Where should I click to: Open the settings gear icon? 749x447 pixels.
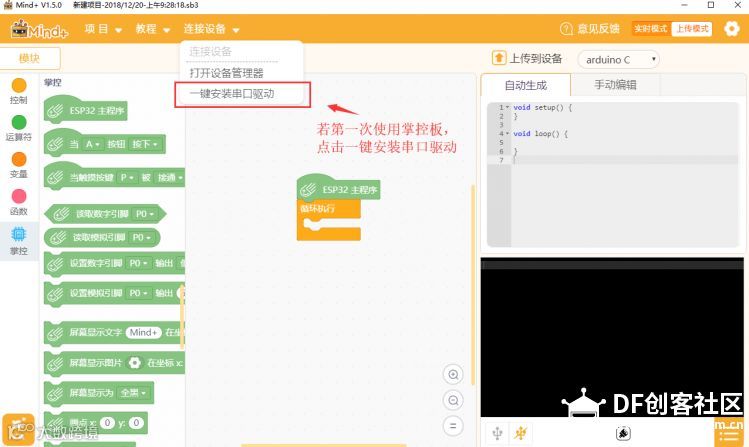[731, 29]
